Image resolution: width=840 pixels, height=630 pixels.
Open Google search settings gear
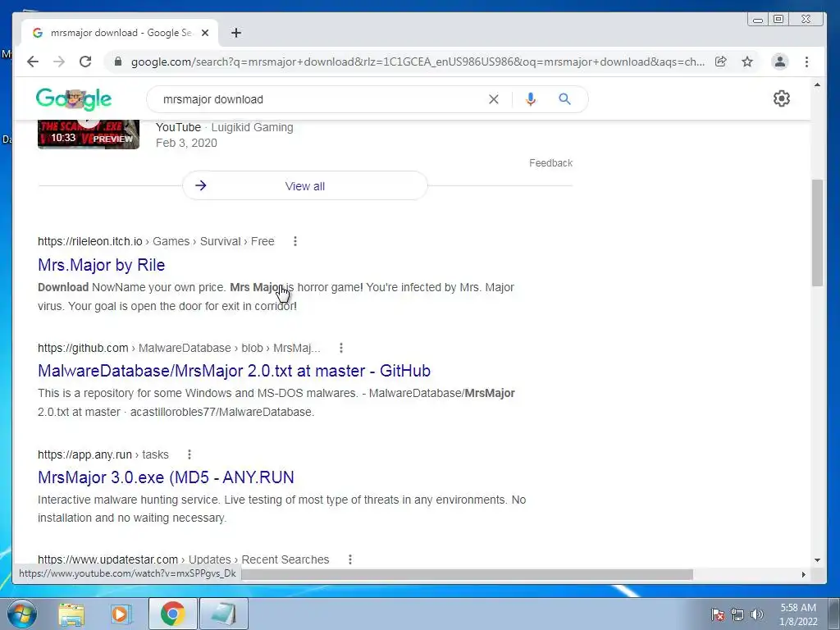(782, 98)
